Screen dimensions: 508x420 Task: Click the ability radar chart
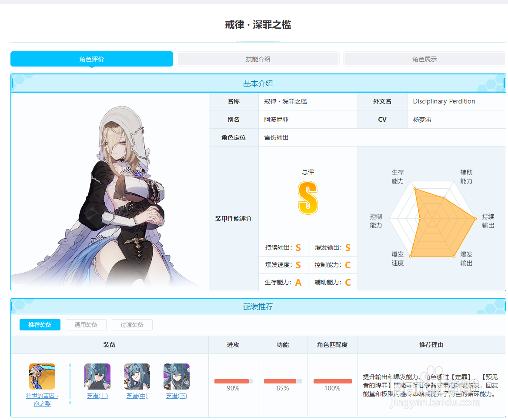tap(432, 219)
